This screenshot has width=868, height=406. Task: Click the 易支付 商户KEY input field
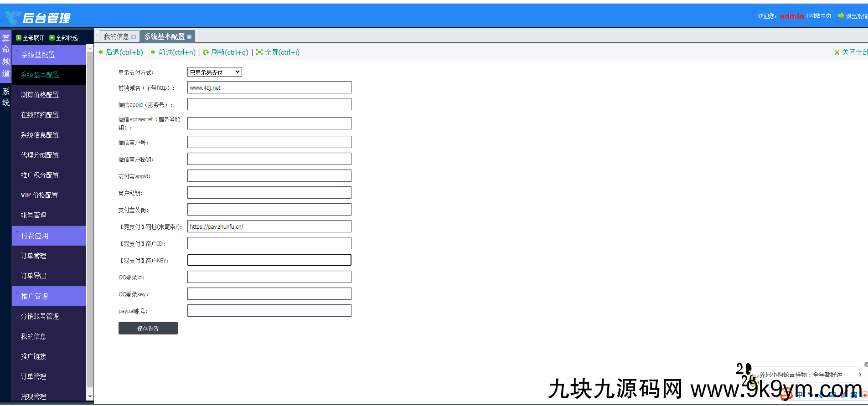click(269, 260)
